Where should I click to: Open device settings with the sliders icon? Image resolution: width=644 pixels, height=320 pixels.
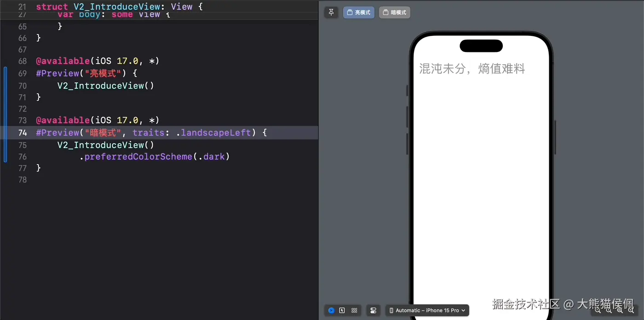coord(373,310)
